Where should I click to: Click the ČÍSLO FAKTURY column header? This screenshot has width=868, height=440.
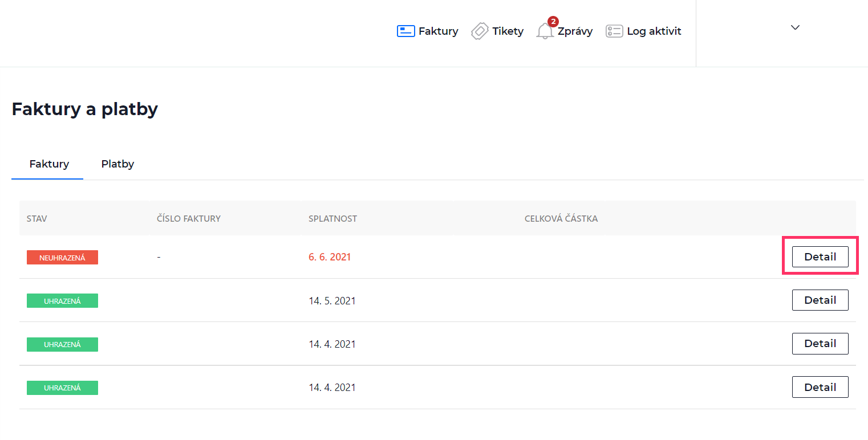(x=189, y=219)
